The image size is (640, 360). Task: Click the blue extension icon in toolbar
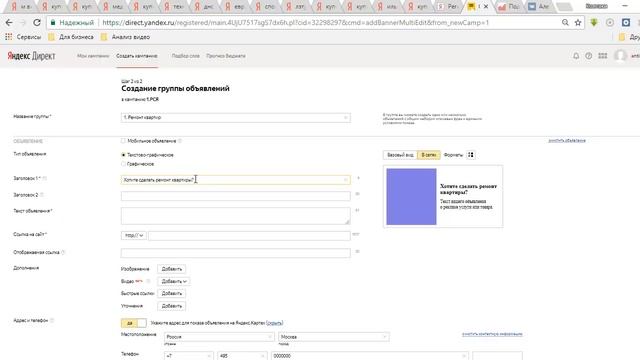pyautogui.click(x=626, y=23)
